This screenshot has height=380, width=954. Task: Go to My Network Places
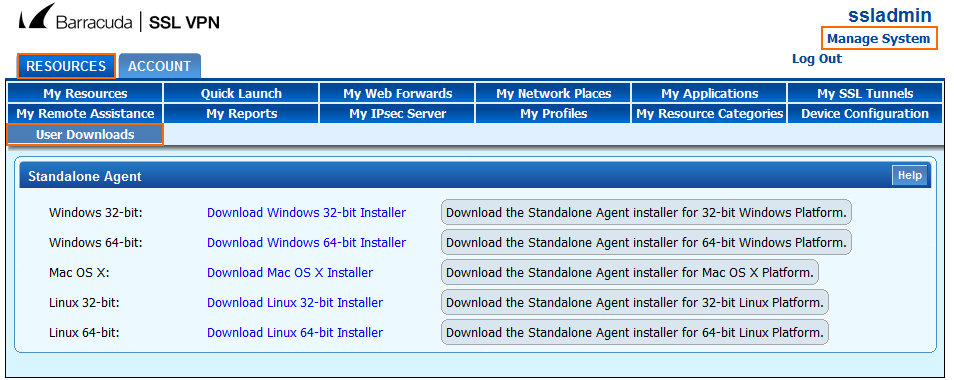tap(554, 94)
